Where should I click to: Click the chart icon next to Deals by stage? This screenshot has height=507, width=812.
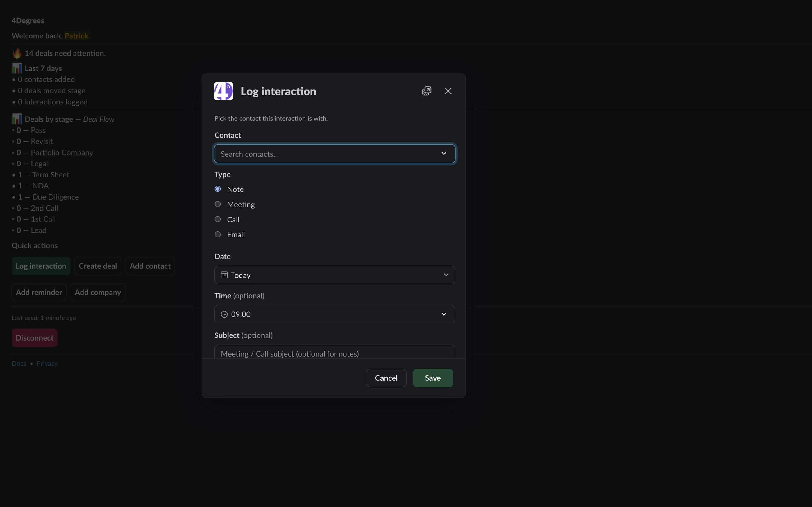(x=17, y=119)
